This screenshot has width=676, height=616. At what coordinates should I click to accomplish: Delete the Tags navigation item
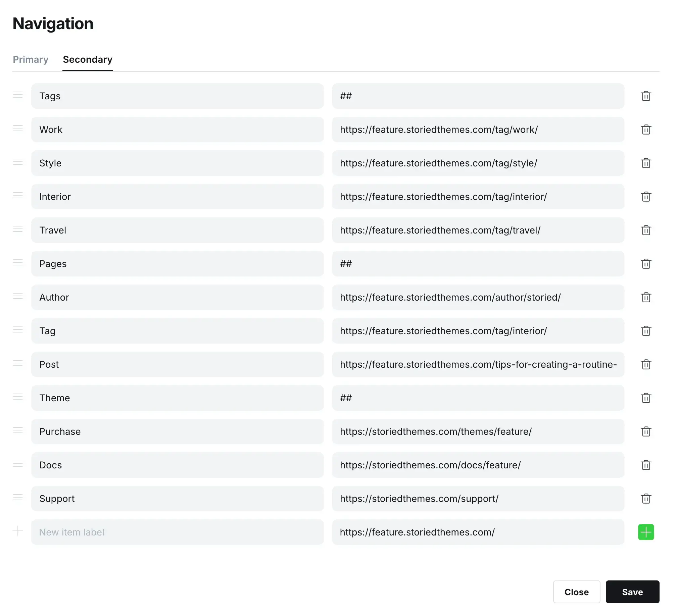646,96
